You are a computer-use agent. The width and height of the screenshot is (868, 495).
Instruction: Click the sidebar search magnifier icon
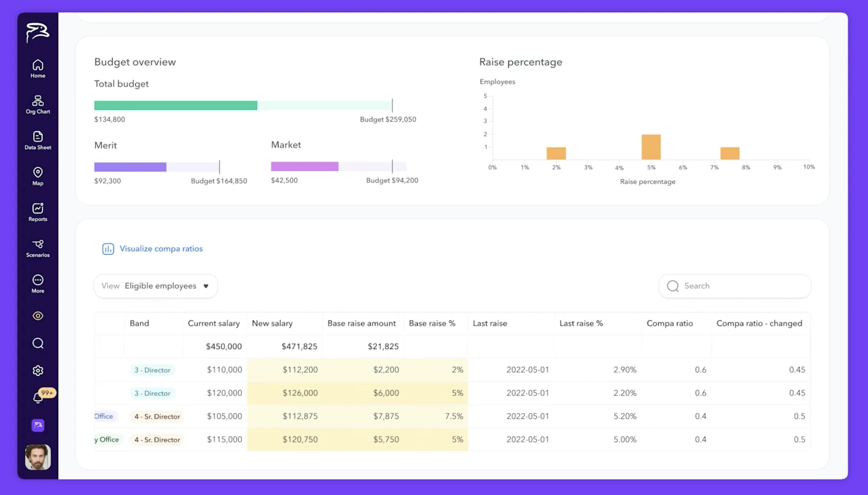pyautogui.click(x=38, y=343)
